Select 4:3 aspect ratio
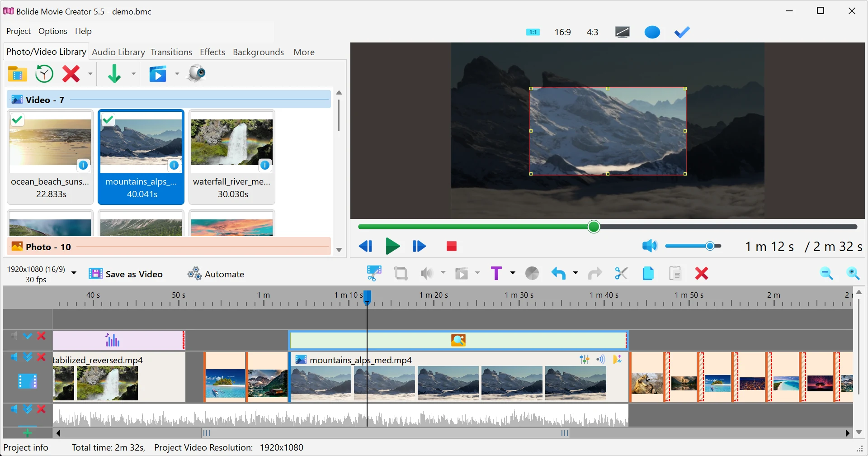This screenshot has width=868, height=456. tap(593, 32)
